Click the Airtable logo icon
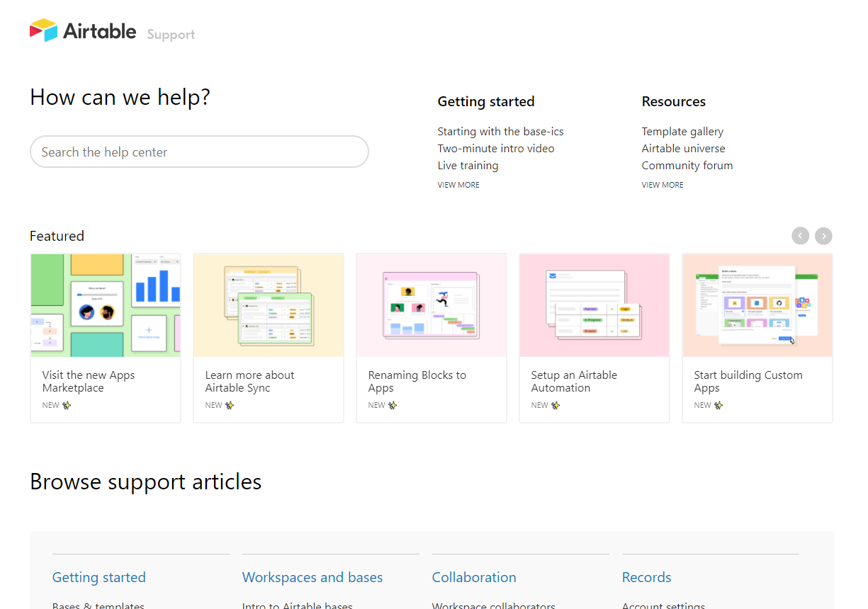The image size is (868, 609). pyautogui.click(x=43, y=30)
